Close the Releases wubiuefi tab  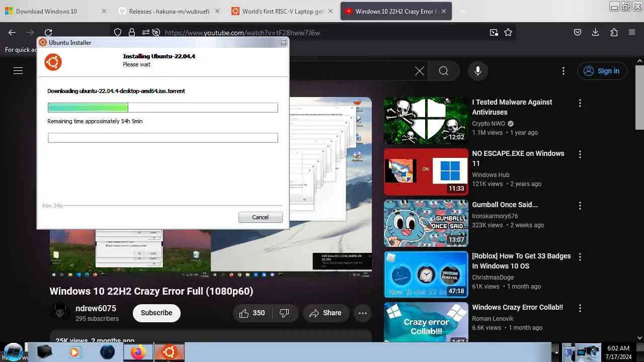(216, 11)
